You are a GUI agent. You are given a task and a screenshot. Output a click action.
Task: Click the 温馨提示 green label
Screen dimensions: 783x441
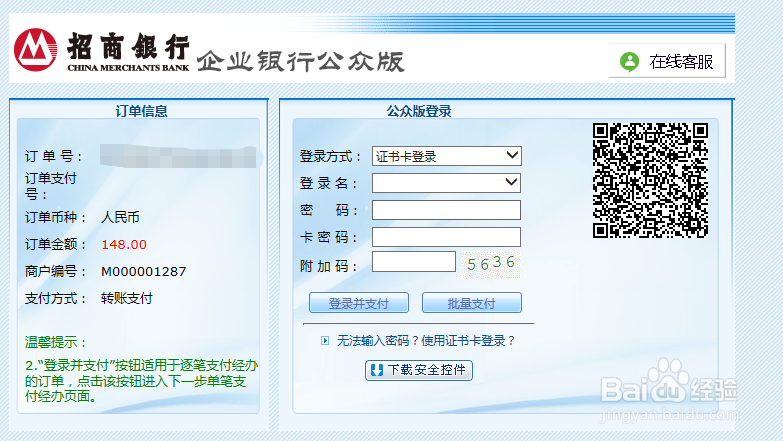(x=56, y=342)
